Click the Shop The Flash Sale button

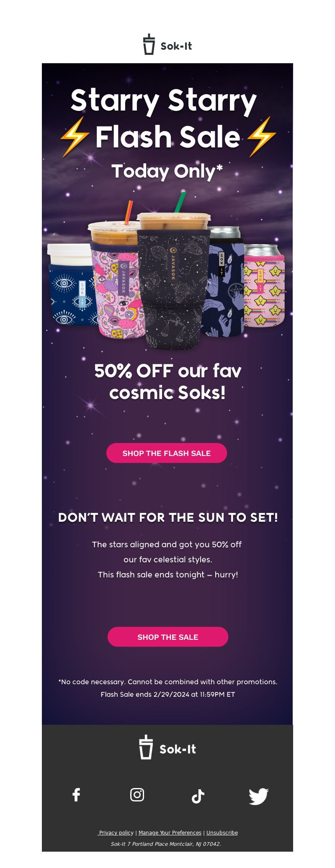[167, 453]
